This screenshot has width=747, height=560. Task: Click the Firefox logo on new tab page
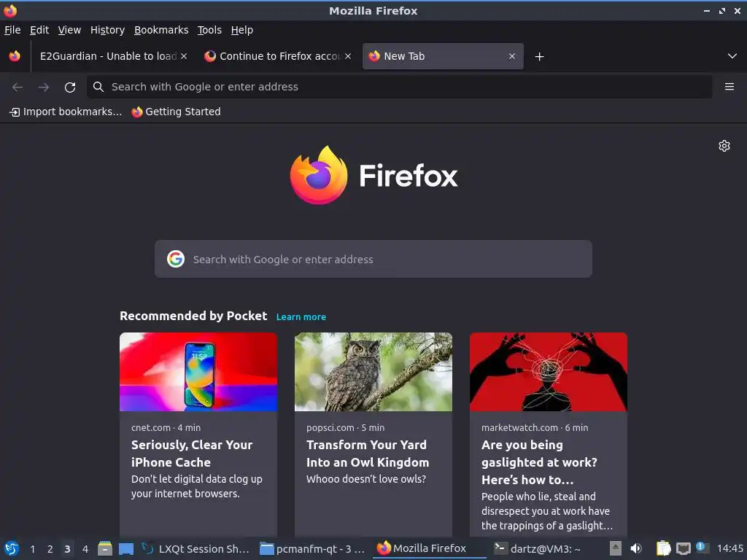point(373,175)
